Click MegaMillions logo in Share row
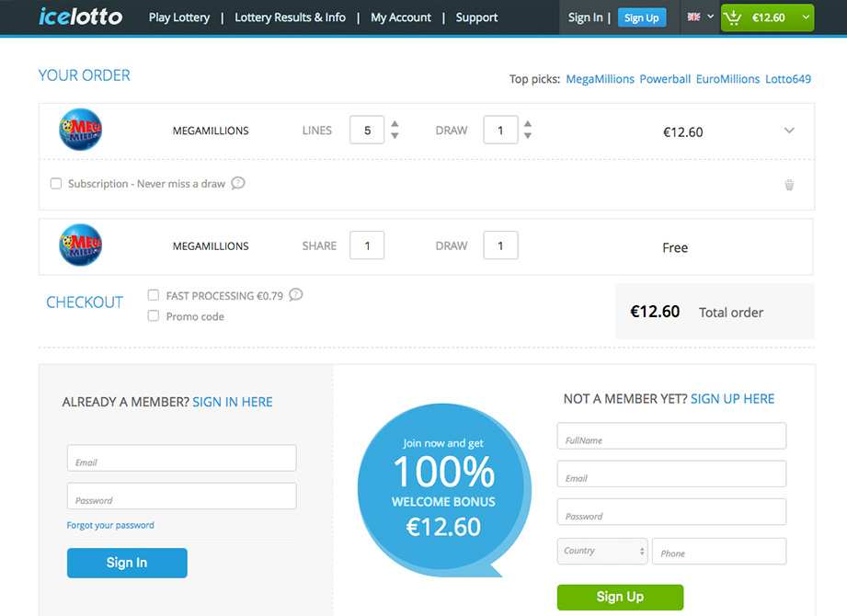This screenshot has height=616, width=847. click(81, 245)
